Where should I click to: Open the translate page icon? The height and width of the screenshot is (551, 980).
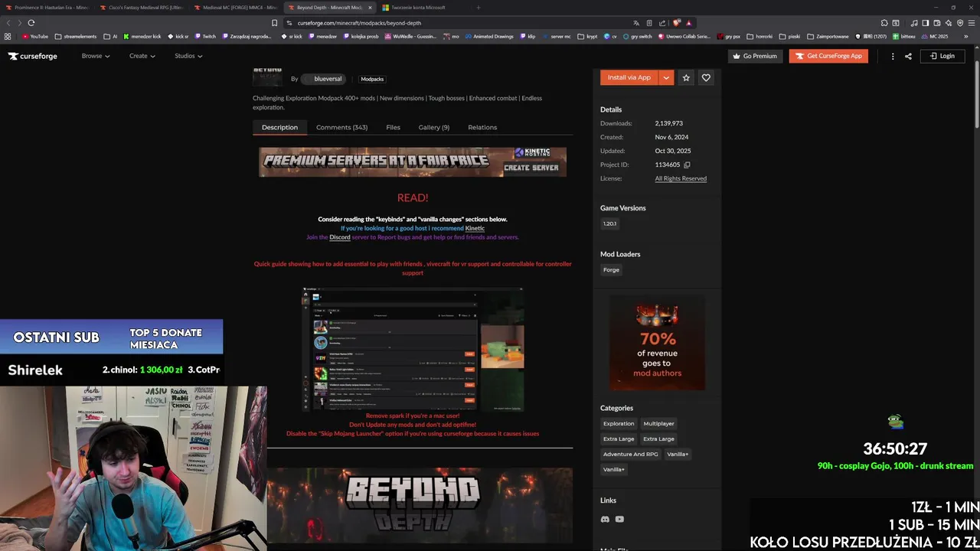click(636, 23)
